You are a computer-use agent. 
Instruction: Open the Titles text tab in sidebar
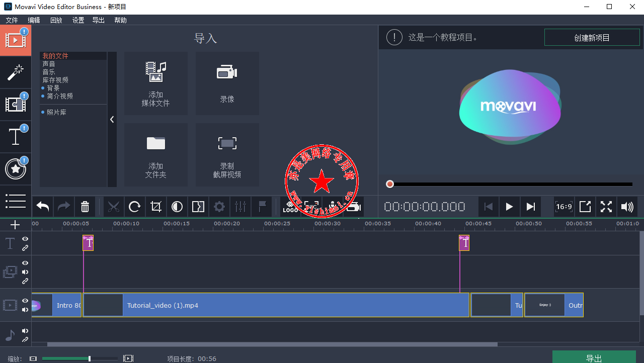coord(16,137)
